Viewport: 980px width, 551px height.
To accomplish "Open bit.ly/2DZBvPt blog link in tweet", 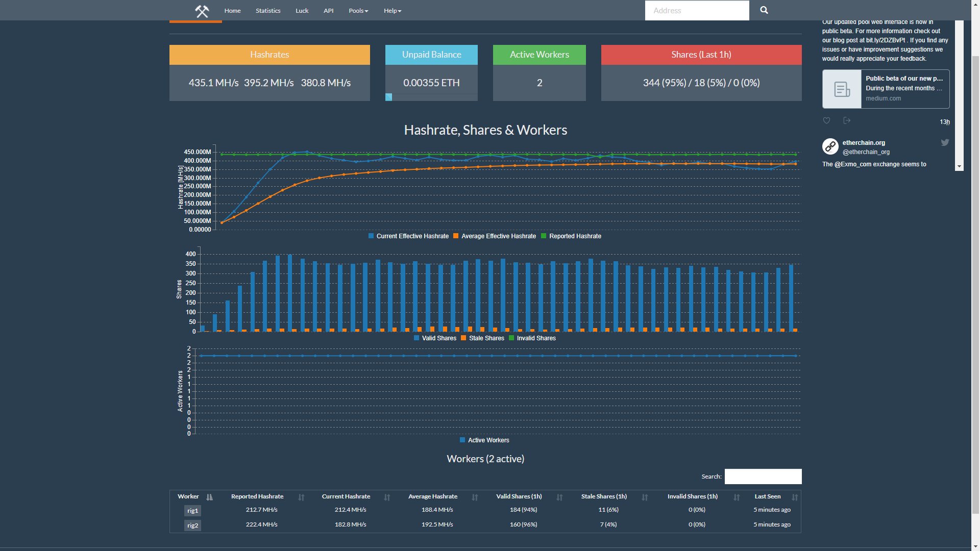I will point(886,40).
